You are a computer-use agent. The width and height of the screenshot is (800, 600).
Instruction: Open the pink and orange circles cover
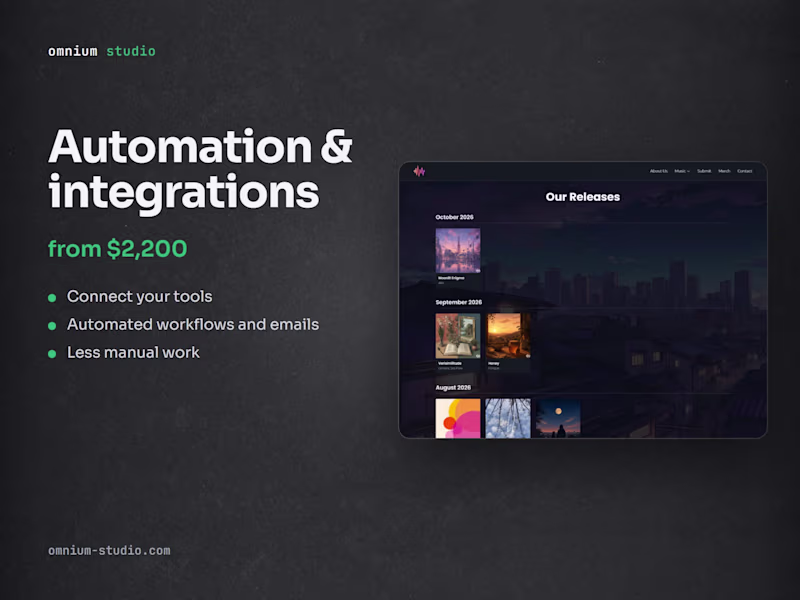pyautogui.click(x=458, y=418)
